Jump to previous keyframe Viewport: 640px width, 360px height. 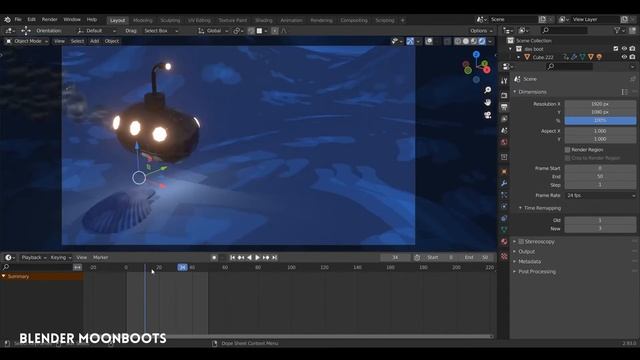(x=241, y=258)
